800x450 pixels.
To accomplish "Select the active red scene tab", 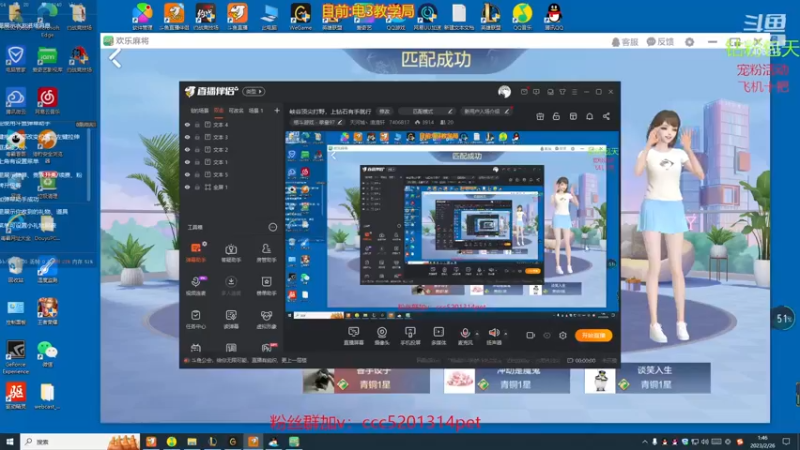I will [x=219, y=110].
